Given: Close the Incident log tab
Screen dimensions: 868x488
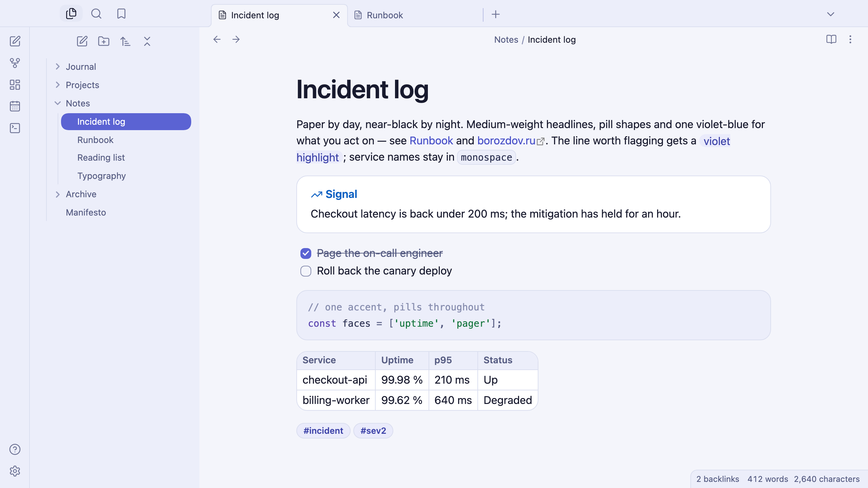Looking at the screenshot, I should pyautogui.click(x=336, y=15).
